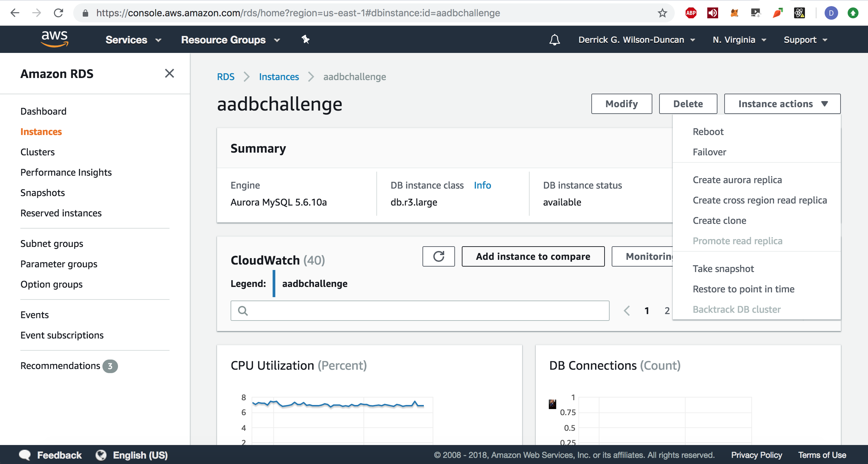The width and height of the screenshot is (868, 464).
Task: Click the AWS logo home icon
Action: 55,39
